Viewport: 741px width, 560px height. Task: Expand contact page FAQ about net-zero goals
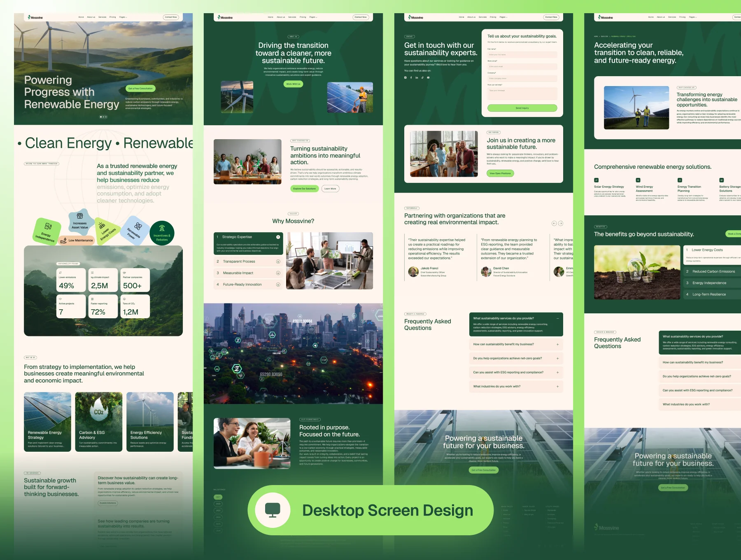point(558,358)
